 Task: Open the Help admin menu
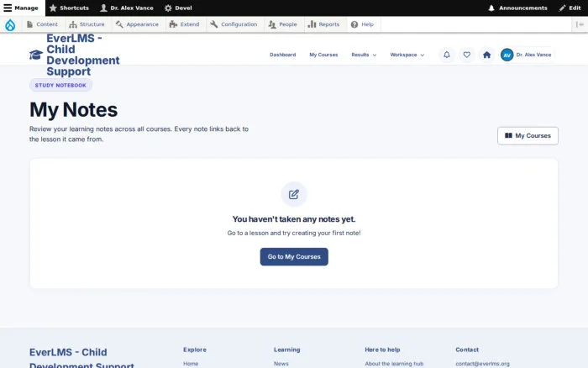pos(362,24)
